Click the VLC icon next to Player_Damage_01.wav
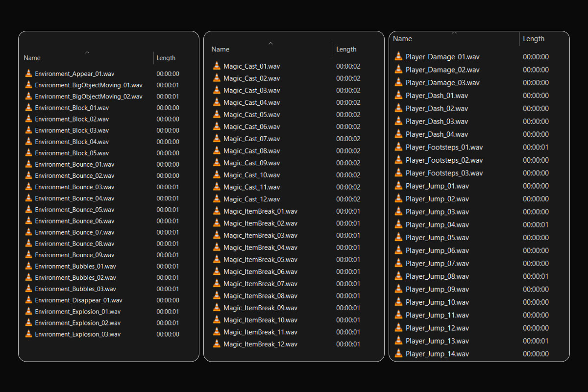The width and height of the screenshot is (588, 392). [x=398, y=56]
